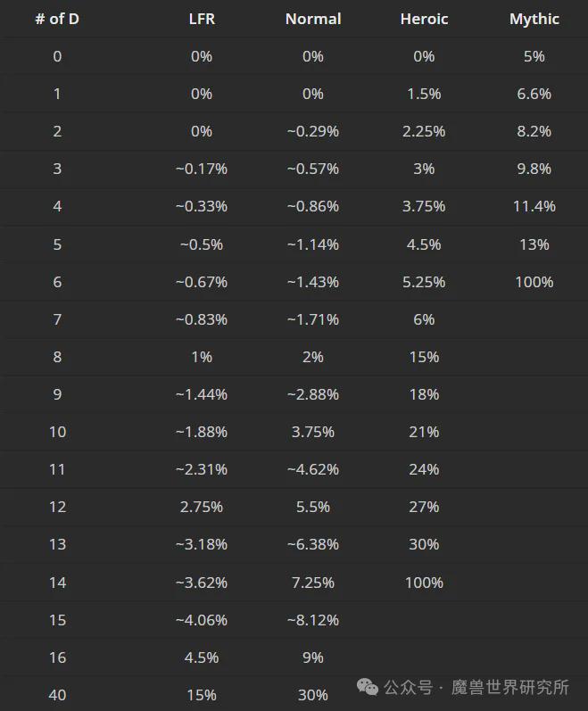
Task: Click row number 40 in the first column
Action: point(57,695)
